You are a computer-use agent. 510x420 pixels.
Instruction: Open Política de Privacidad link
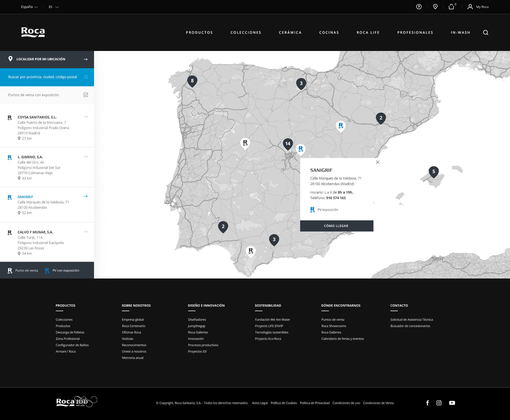click(x=314, y=403)
